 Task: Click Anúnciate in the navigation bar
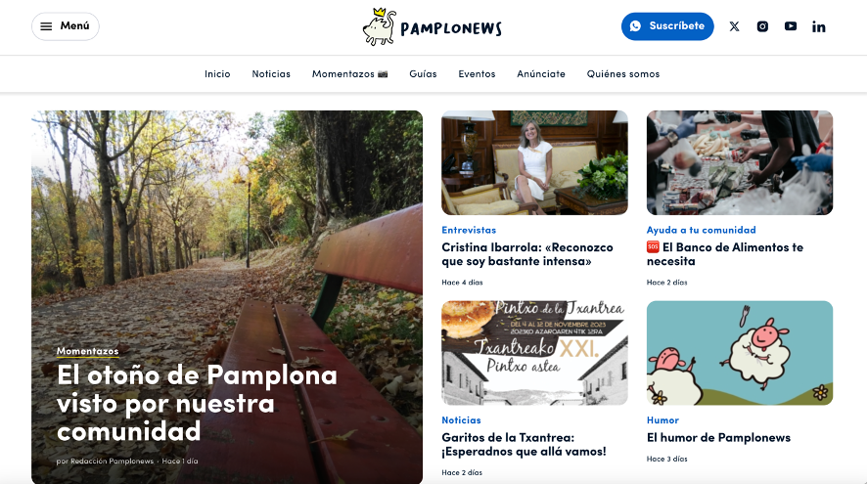[x=541, y=73]
